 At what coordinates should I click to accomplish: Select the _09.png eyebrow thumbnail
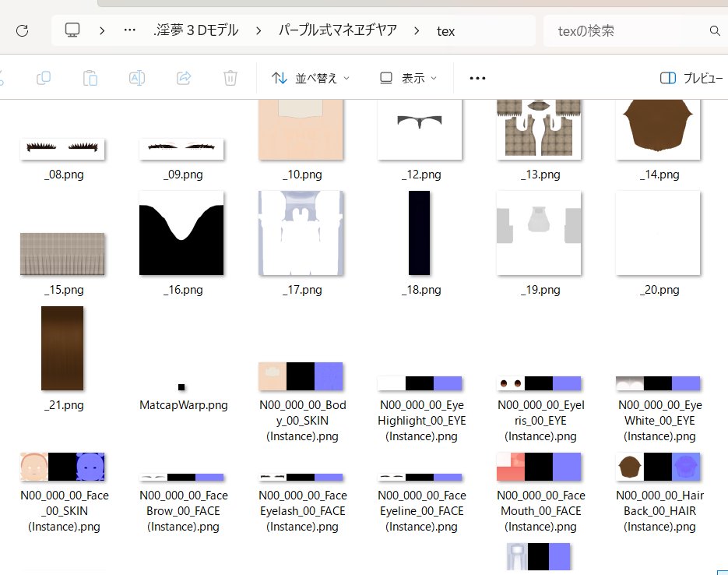pyautogui.click(x=181, y=149)
